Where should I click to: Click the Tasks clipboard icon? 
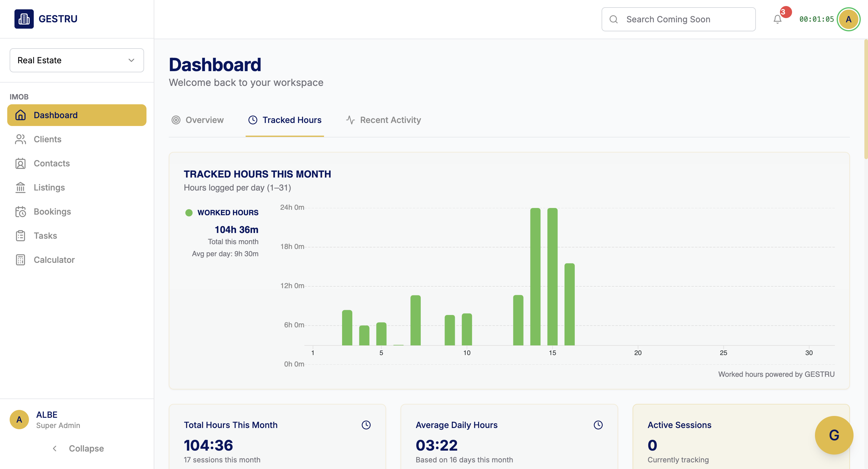20,235
